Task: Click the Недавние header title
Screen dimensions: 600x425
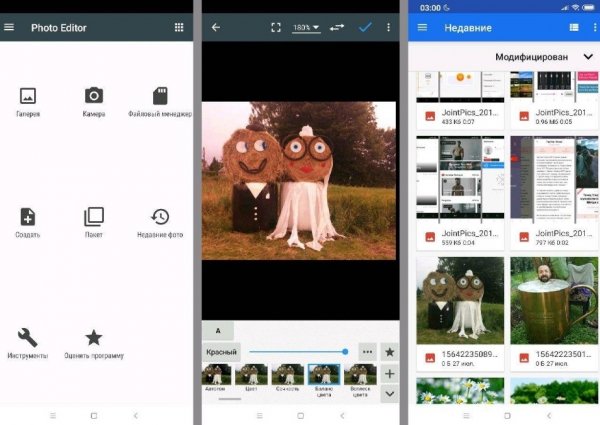Action: coord(468,28)
